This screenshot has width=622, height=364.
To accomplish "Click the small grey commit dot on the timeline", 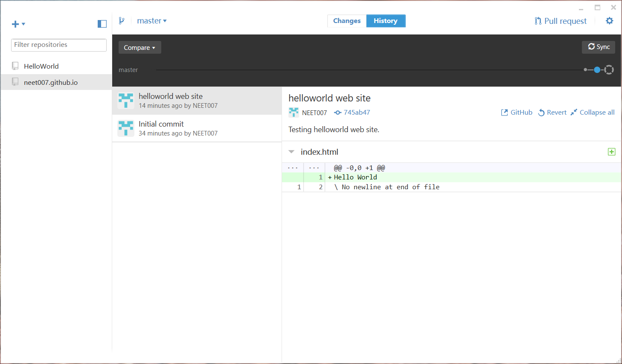I will click(585, 69).
